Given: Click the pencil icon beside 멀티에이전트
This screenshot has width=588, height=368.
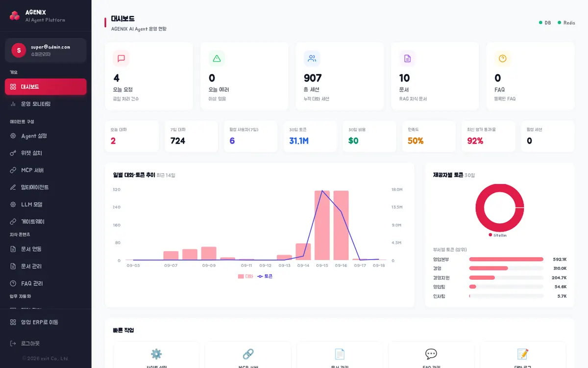Looking at the screenshot, I should coord(13,187).
